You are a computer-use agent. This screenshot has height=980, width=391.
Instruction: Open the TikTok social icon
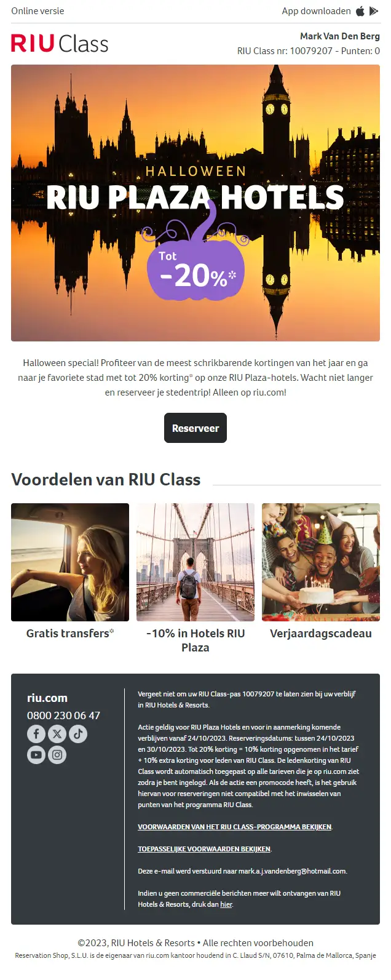pyautogui.click(x=78, y=734)
